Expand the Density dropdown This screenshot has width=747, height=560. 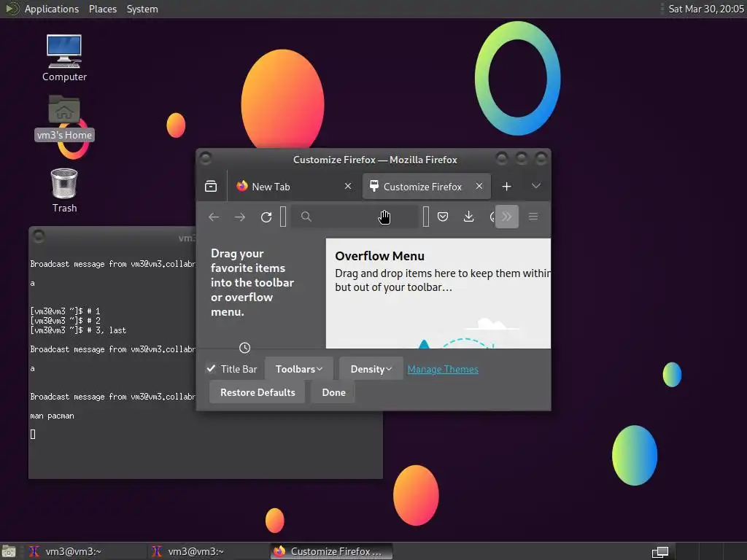pos(371,369)
